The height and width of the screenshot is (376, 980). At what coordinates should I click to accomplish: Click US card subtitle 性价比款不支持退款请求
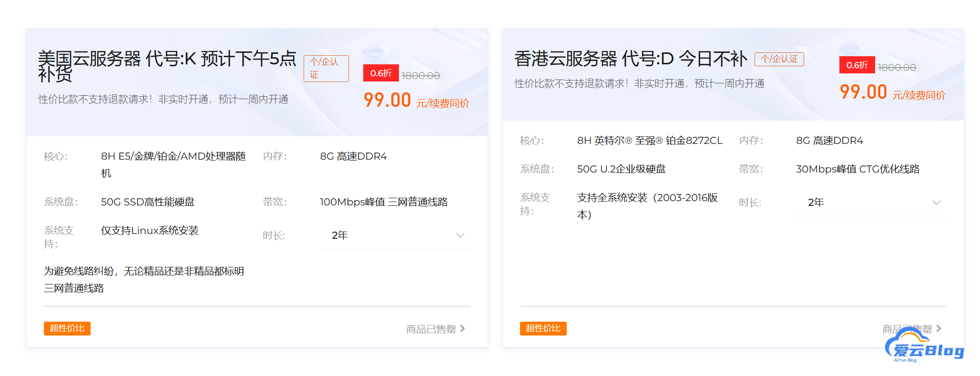click(163, 99)
